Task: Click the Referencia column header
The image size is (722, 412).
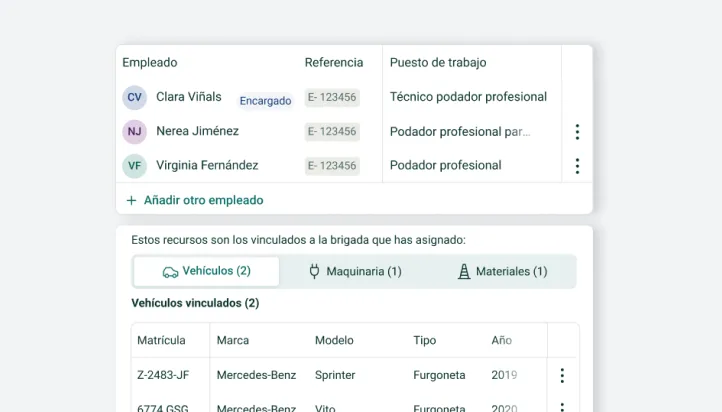Action: pyautogui.click(x=334, y=63)
